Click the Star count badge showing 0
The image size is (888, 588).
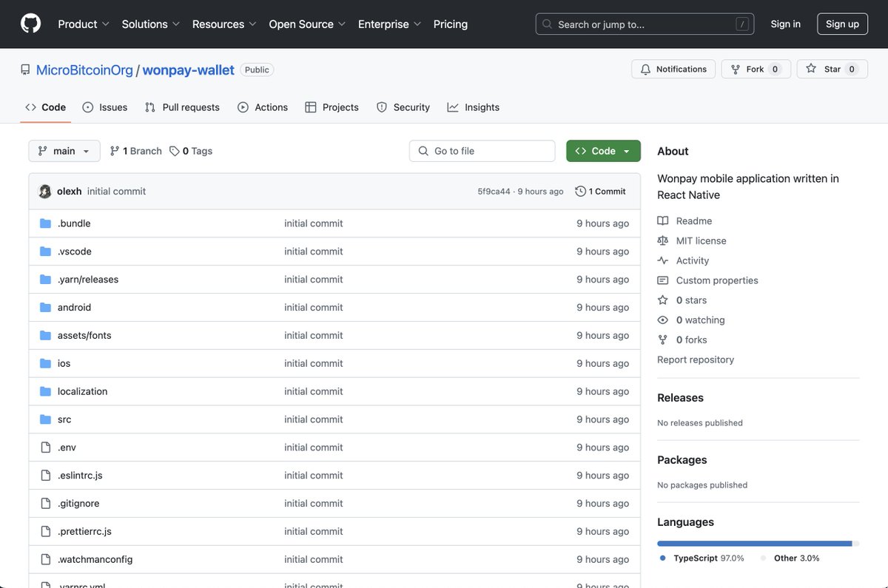[x=852, y=69]
